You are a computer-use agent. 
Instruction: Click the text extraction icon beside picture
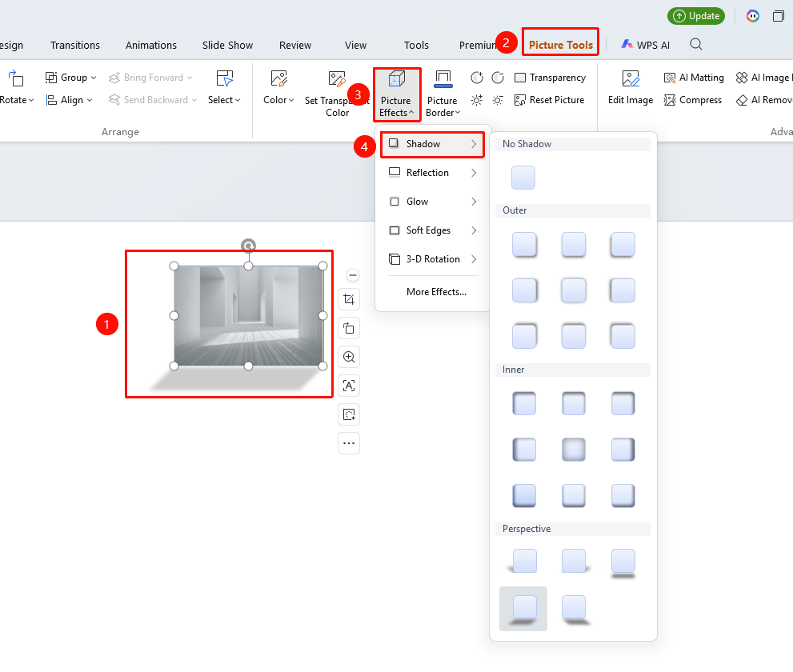tap(349, 386)
